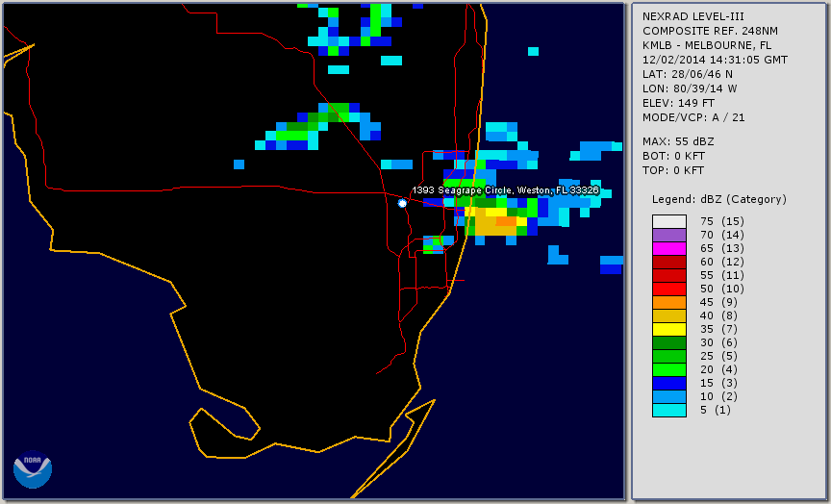The width and height of the screenshot is (831, 504).
Task: Click the 40 dBZ gold legend swatch
Action: click(669, 315)
